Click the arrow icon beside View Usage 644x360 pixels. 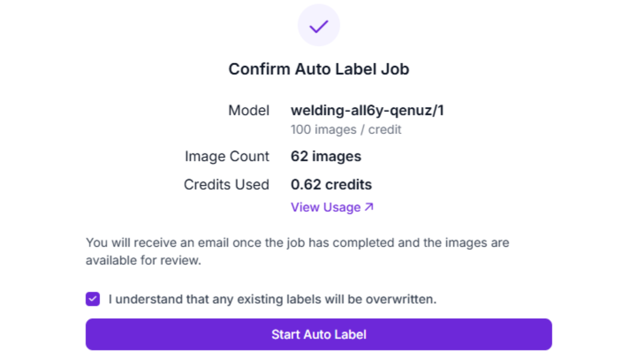point(369,207)
